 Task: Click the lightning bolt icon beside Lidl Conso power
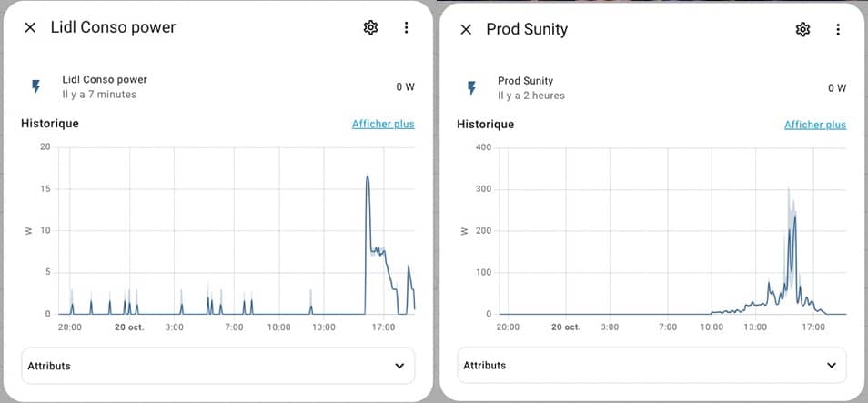36,87
